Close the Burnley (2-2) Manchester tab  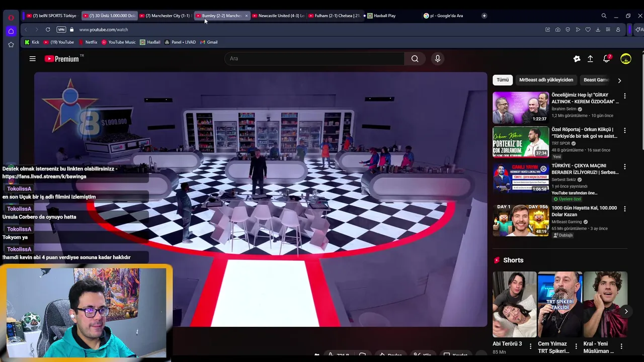246,16
